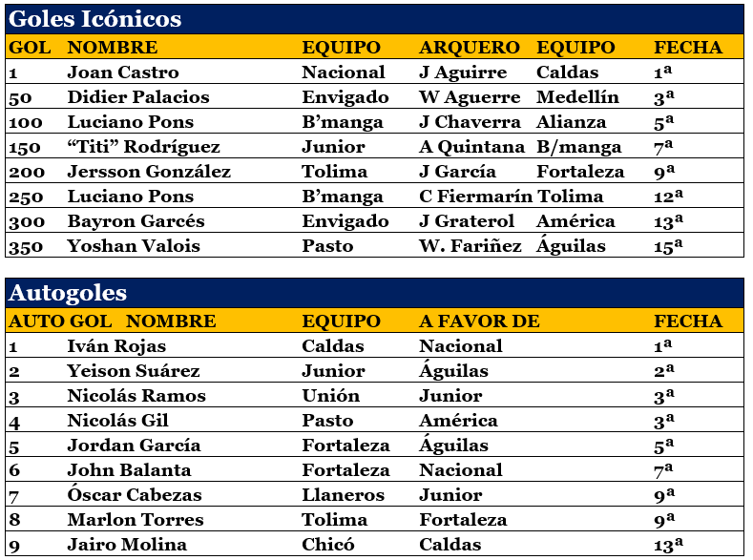Screen dimensions: 753x560
Task: Click the Chicó team cell
Action: (x=328, y=545)
